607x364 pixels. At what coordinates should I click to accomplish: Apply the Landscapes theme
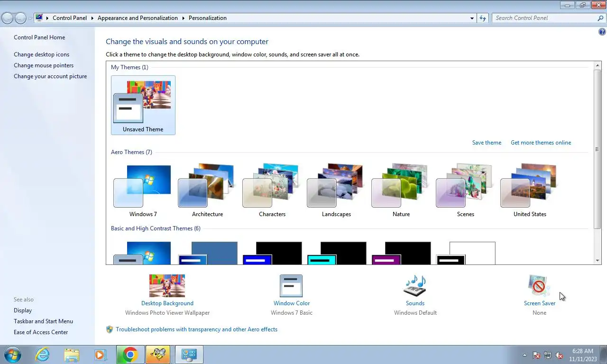(337, 191)
